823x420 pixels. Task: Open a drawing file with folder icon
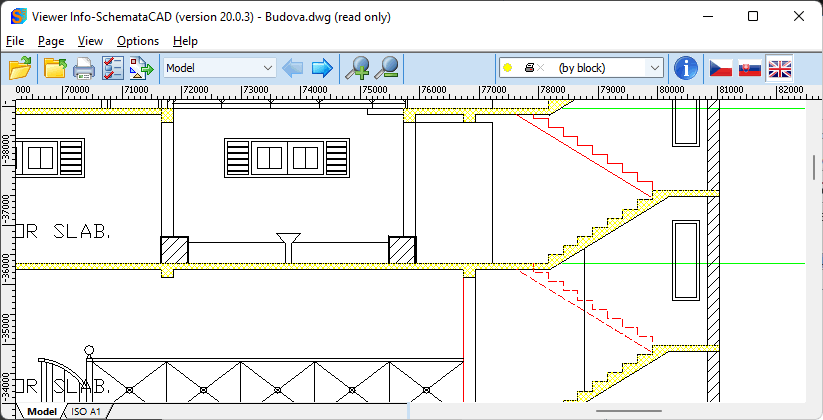click(x=20, y=68)
